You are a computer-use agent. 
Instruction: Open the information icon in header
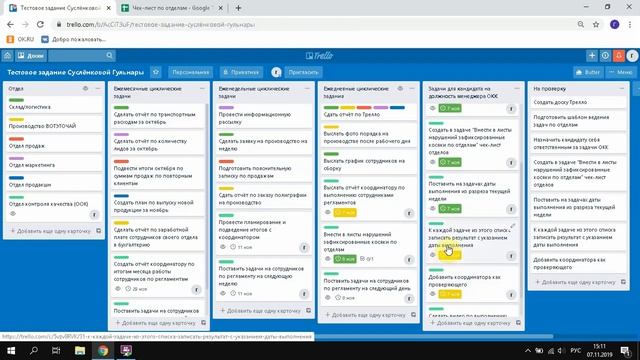605,56
